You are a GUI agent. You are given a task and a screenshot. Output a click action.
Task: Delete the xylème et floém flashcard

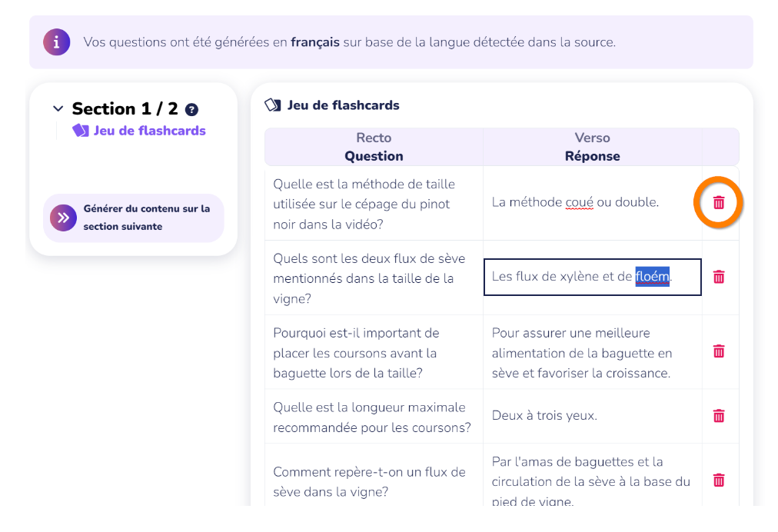[719, 277]
